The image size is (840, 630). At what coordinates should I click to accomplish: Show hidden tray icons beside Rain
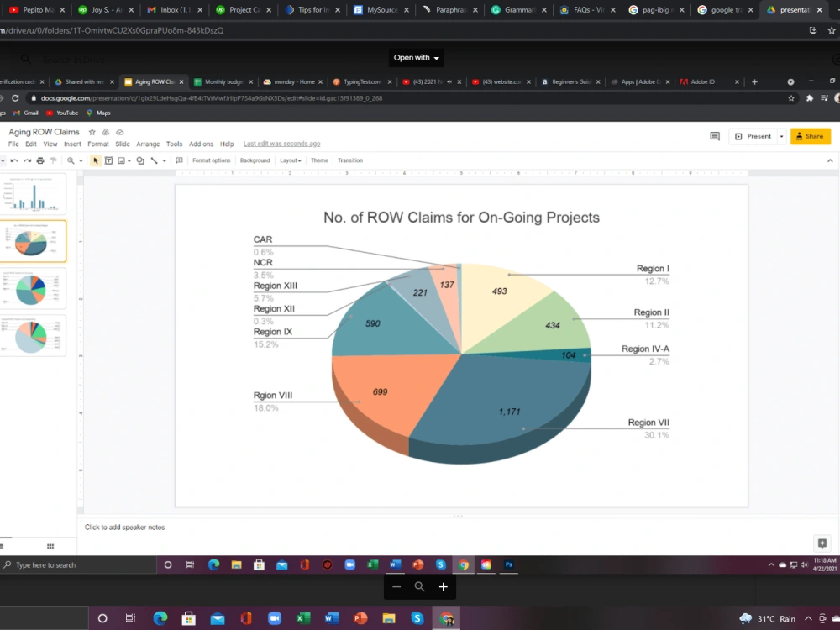pos(808,619)
